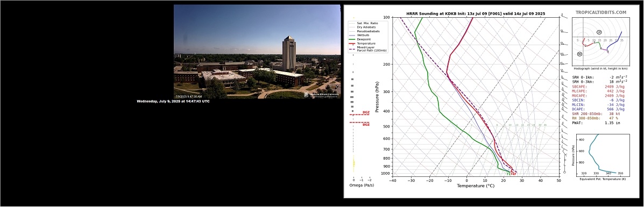Open the webcam image of campus tower

point(257,51)
